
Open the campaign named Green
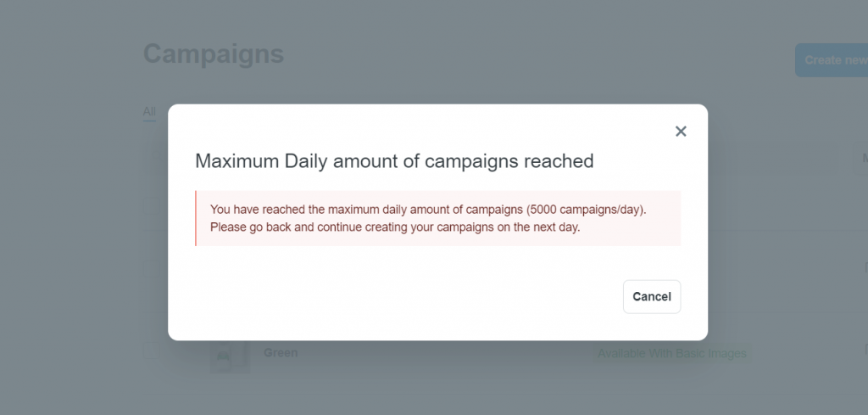tap(280, 352)
